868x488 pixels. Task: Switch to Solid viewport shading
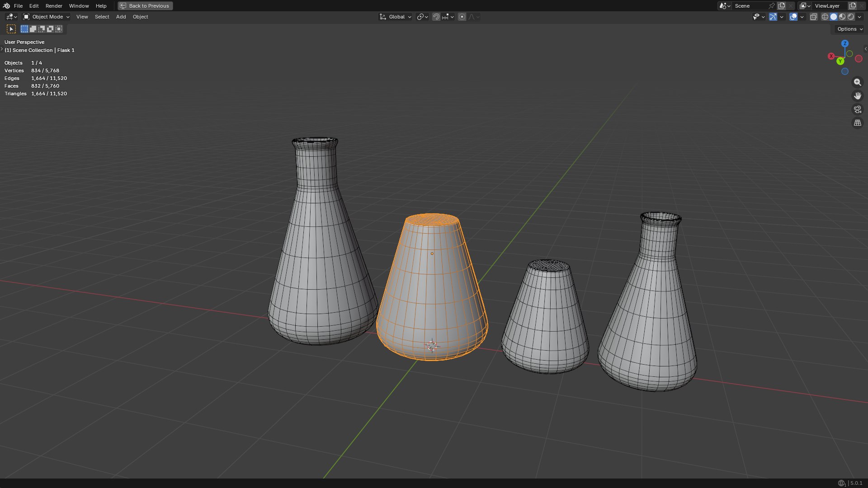(x=834, y=17)
